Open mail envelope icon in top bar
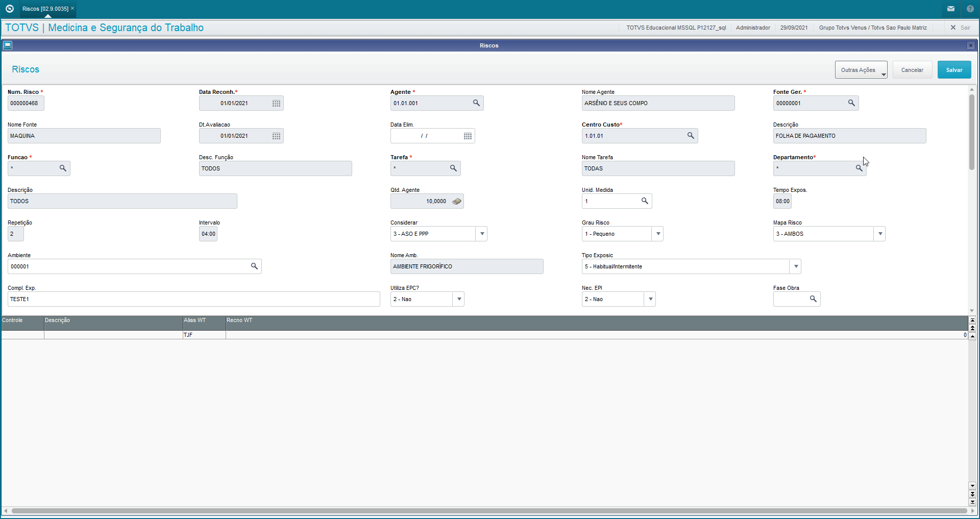980x519 pixels. pos(951,9)
